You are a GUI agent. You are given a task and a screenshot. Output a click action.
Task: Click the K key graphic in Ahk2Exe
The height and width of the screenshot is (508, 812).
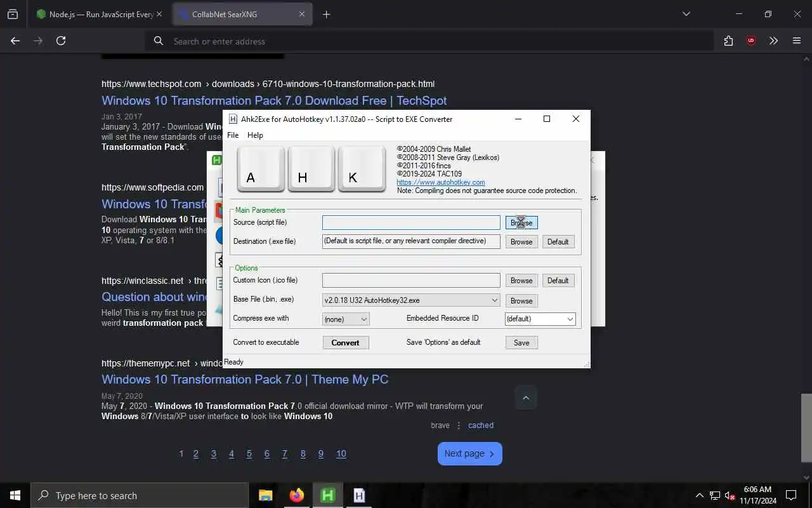[362, 169]
